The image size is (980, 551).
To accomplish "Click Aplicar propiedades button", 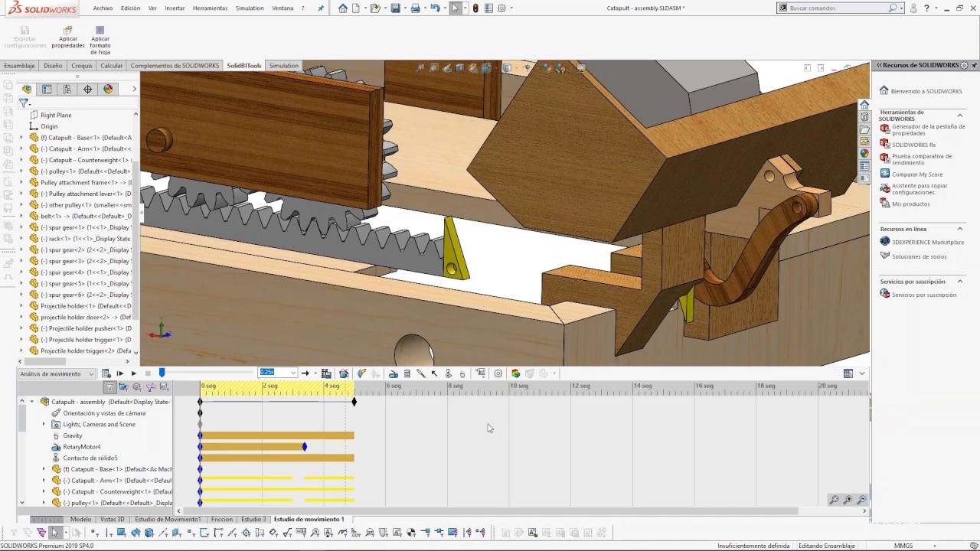I will coord(68,38).
